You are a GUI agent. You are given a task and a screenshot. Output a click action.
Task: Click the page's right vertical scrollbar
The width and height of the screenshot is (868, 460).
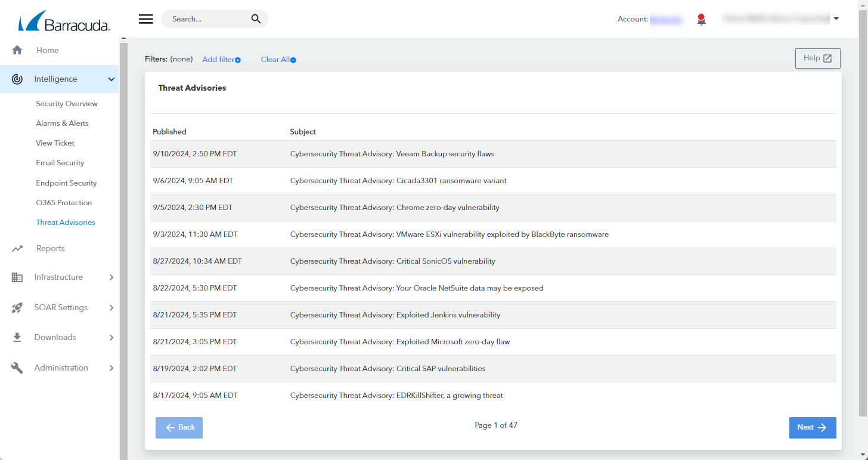pos(863,214)
